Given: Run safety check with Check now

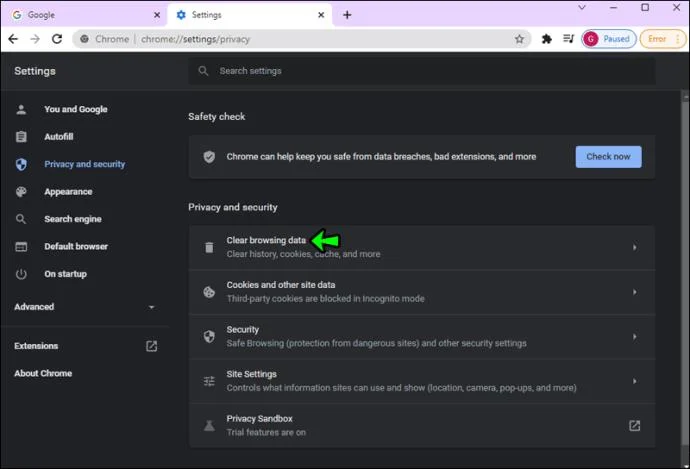Looking at the screenshot, I should 608,157.
